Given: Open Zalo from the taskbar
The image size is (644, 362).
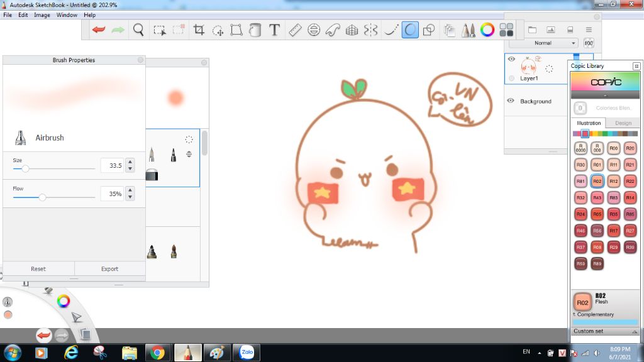Looking at the screenshot, I should pyautogui.click(x=247, y=353).
